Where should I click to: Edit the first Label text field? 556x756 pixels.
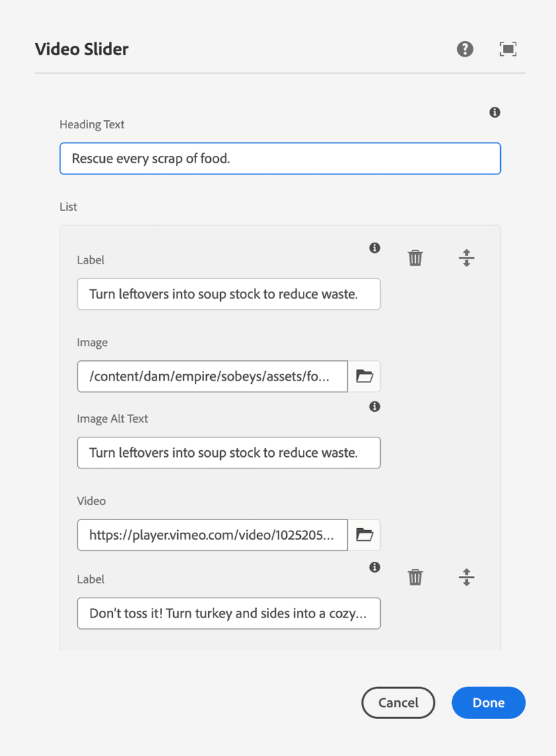pos(228,294)
